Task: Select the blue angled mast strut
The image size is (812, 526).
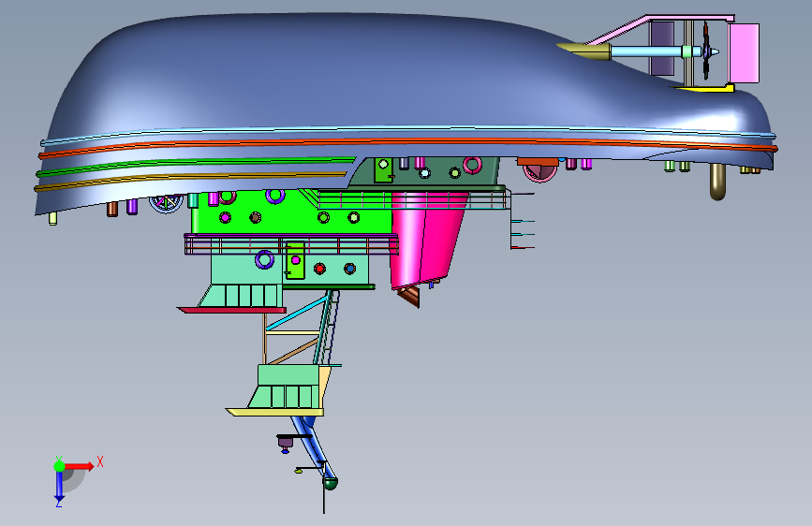Action: tap(314, 446)
